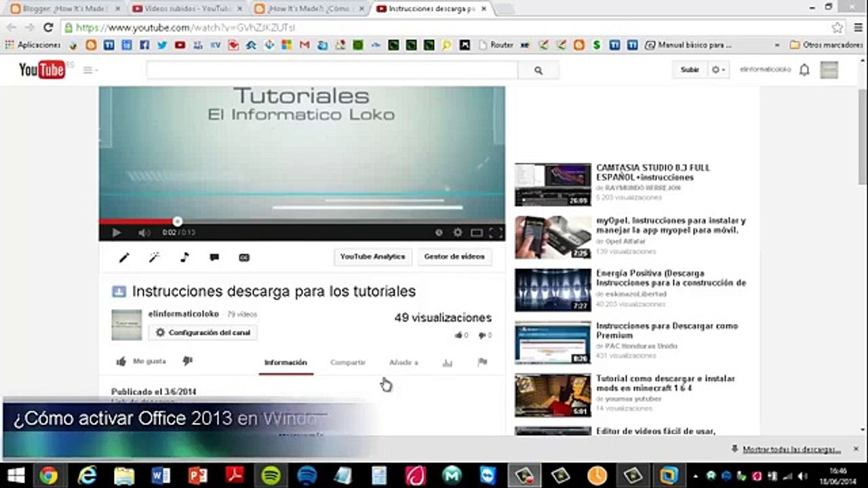The width and height of the screenshot is (868, 488).
Task: Seek using the red progress bar handle
Action: point(177,221)
